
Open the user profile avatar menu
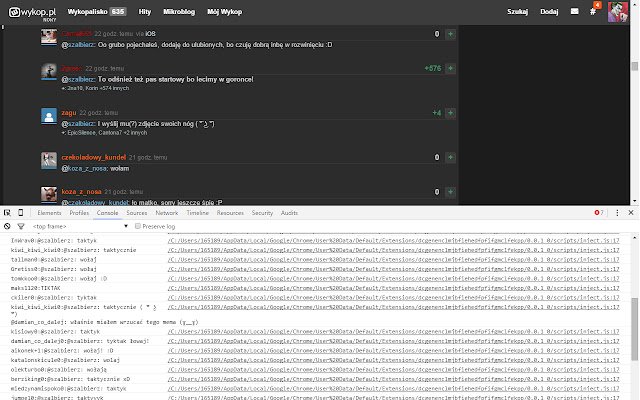pos(618,11)
